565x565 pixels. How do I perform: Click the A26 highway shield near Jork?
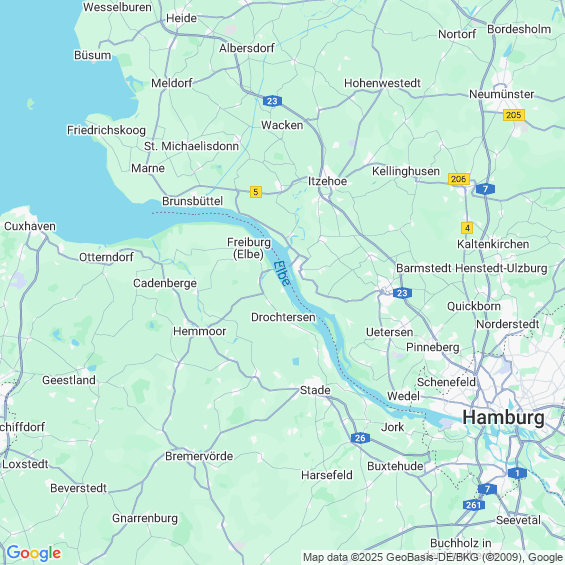(360, 438)
